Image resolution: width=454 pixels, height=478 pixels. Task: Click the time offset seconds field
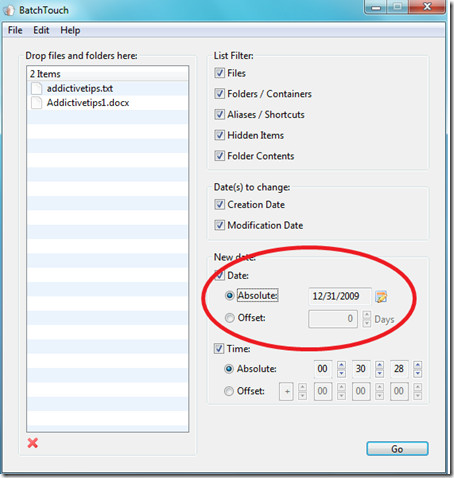pyautogui.click(x=399, y=391)
